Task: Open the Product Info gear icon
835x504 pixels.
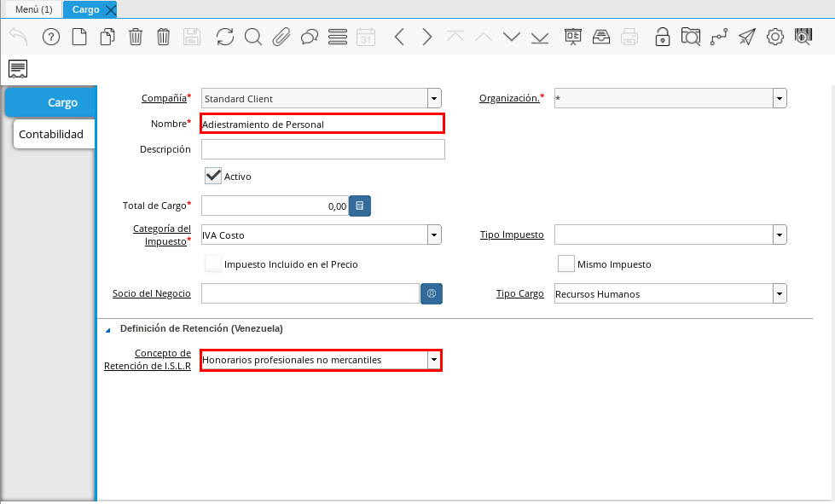Action: click(x=775, y=37)
